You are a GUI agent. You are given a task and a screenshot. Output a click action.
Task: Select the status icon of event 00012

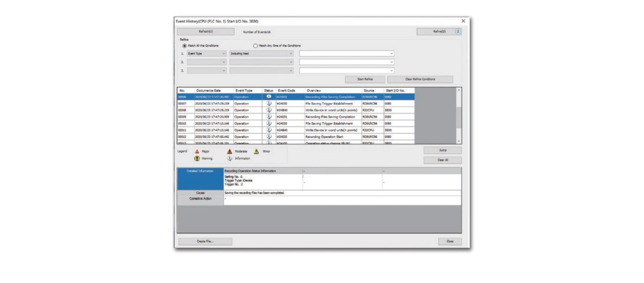coord(269,137)
